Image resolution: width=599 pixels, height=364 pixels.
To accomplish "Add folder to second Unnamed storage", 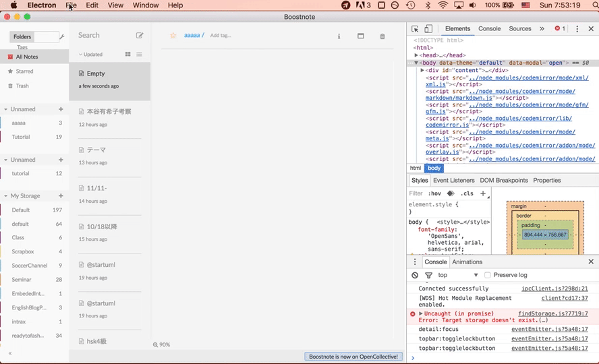I will point(61,160).
